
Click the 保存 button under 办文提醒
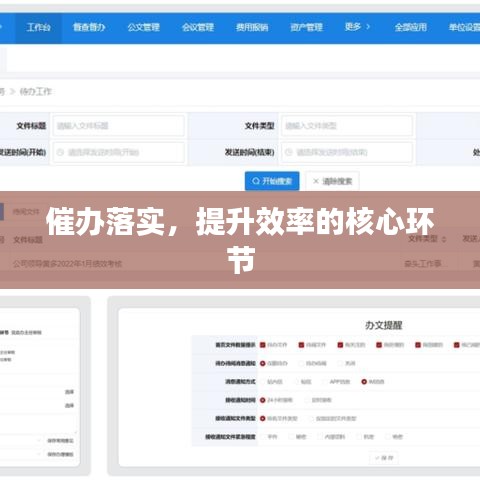point(384,458)
